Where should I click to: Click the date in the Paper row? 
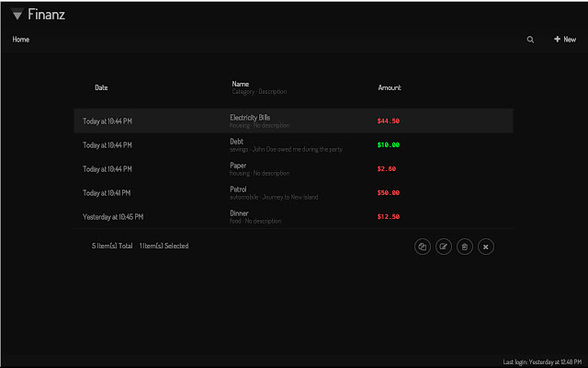(x=107, y=169)
